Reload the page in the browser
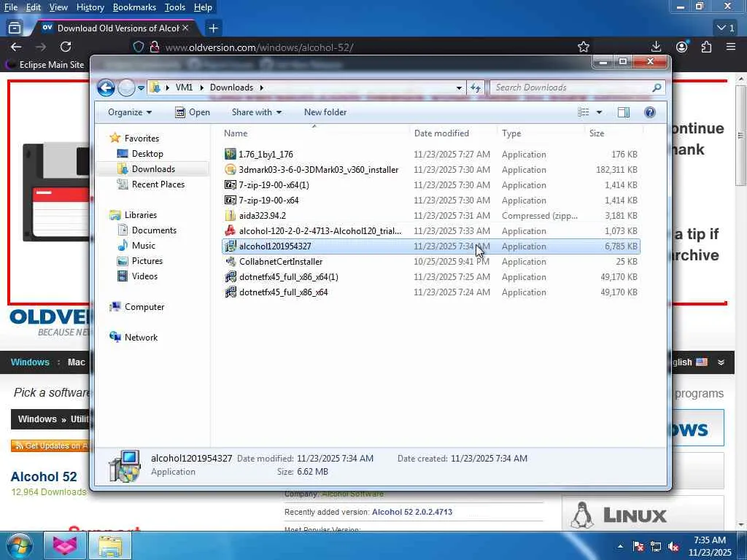The width and height of the screenshot is (747, 560). point(66,47)
